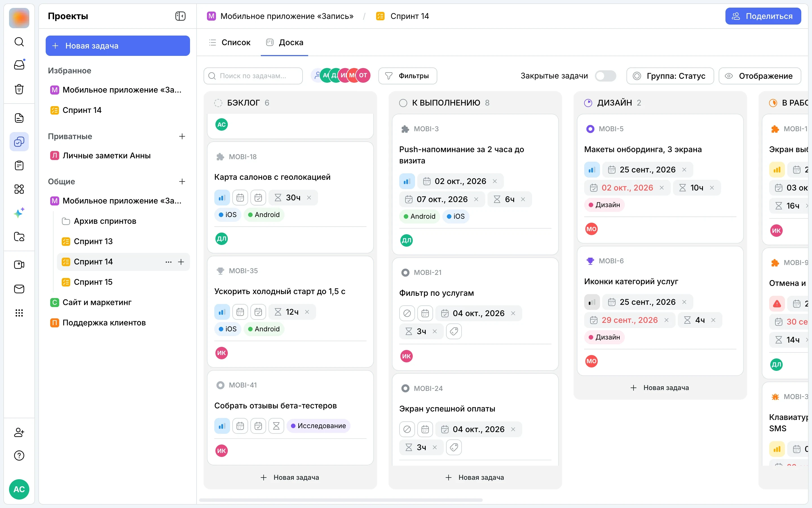This screenshot has height=508, width=812.
Task: Open the help question mark icon
Action: pos(19,456)
